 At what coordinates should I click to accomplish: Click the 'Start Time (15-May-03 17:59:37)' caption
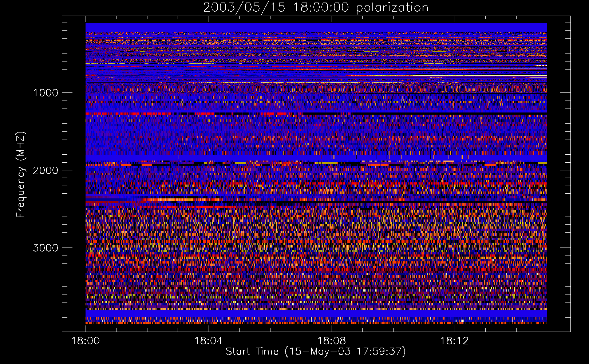pos(316,352)
